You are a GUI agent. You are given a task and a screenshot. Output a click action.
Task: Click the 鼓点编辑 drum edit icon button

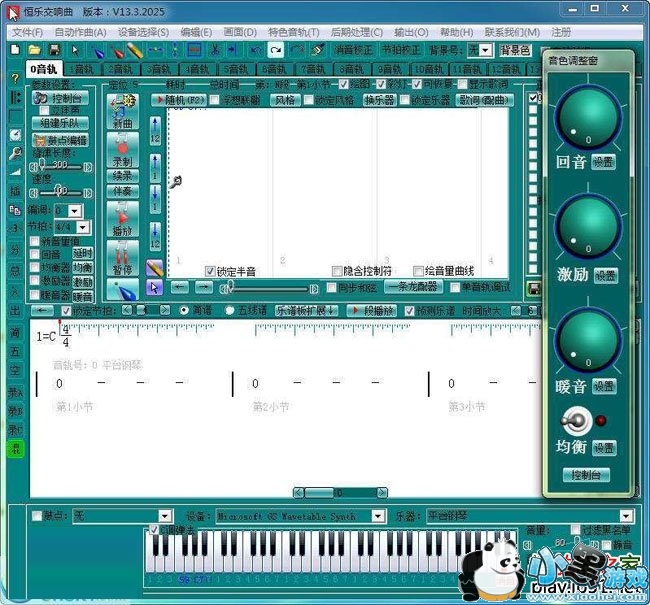pos(62,140)
